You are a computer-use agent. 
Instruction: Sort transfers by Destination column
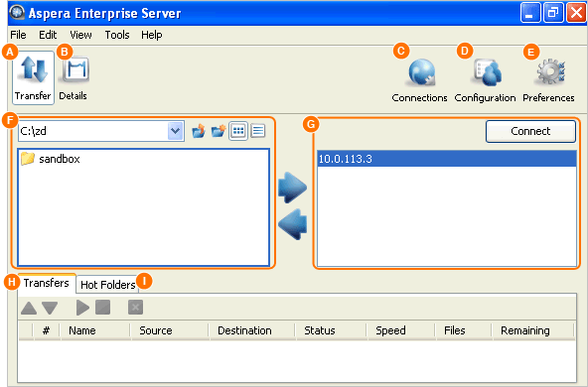(252, 330)
